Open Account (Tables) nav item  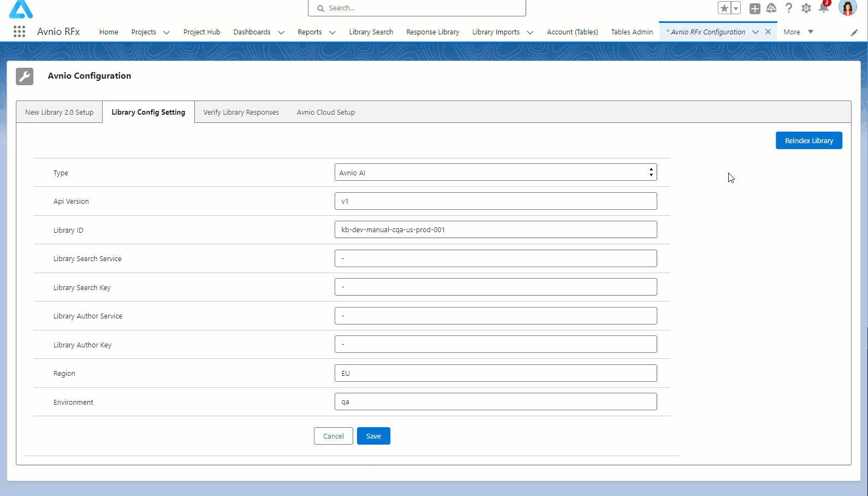point(573,32)
